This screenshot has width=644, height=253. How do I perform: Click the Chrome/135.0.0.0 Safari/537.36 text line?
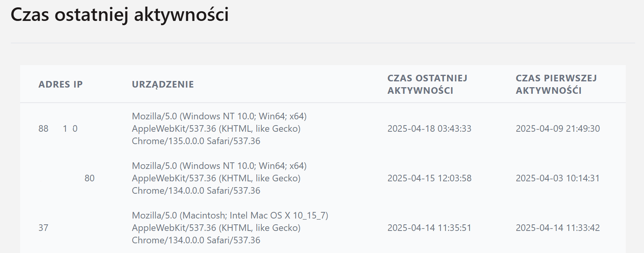[x=196, y=141]
